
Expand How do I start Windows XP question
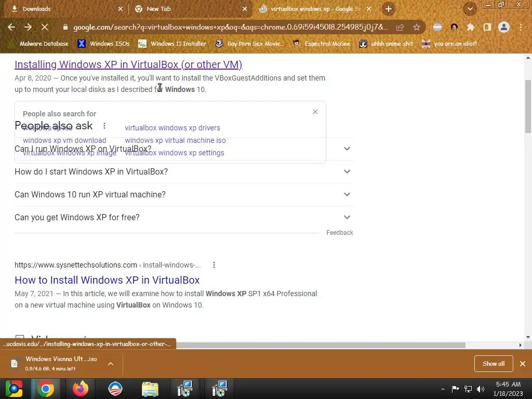pos(184,171)
